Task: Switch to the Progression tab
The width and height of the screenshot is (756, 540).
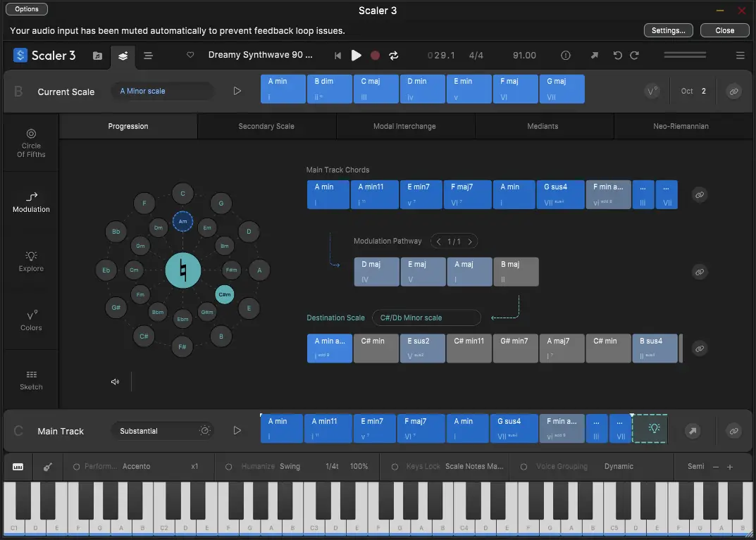Action: click(x=128, y=126)
